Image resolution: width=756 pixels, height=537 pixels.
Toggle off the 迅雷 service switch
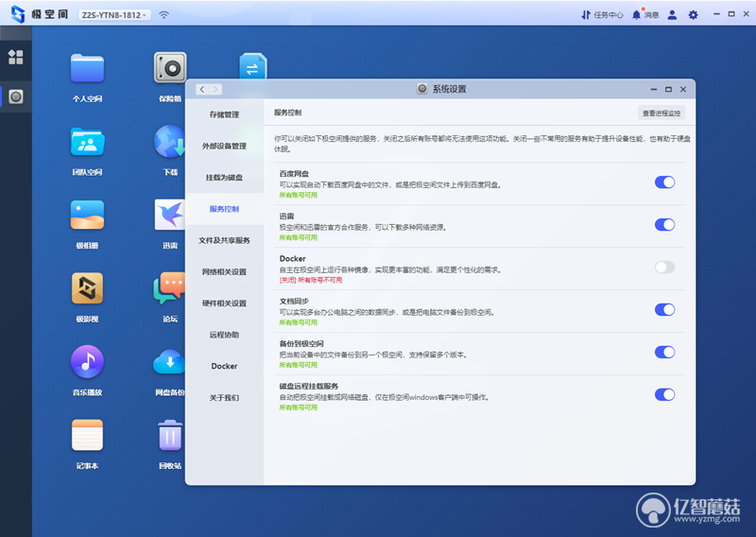click(x=664, y=225)
